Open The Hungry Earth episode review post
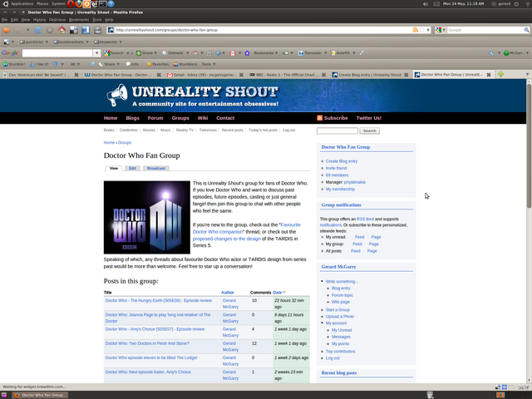Image resolution: width=532 pixels, height=399 pixels. coord(159,301)
